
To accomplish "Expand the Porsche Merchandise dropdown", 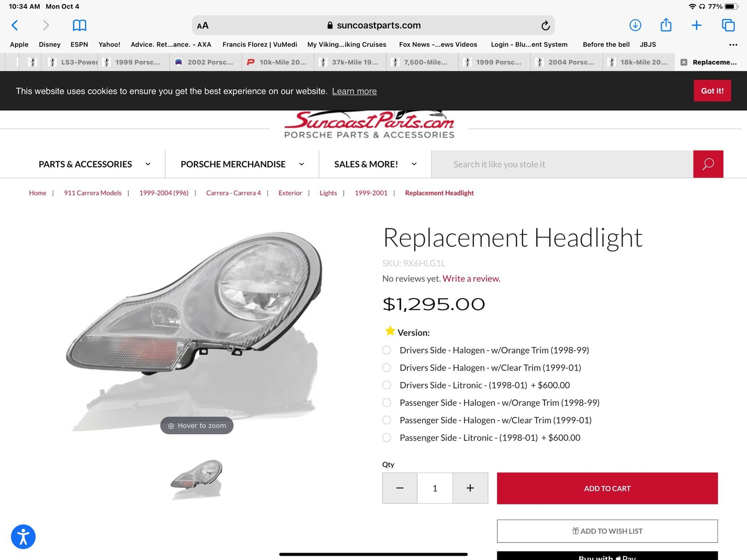I will click(242, 164).
